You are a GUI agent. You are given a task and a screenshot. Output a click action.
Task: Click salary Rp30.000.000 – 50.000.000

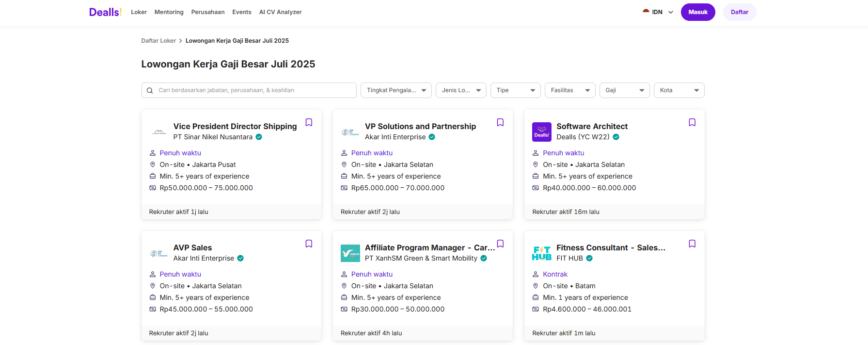398,309
